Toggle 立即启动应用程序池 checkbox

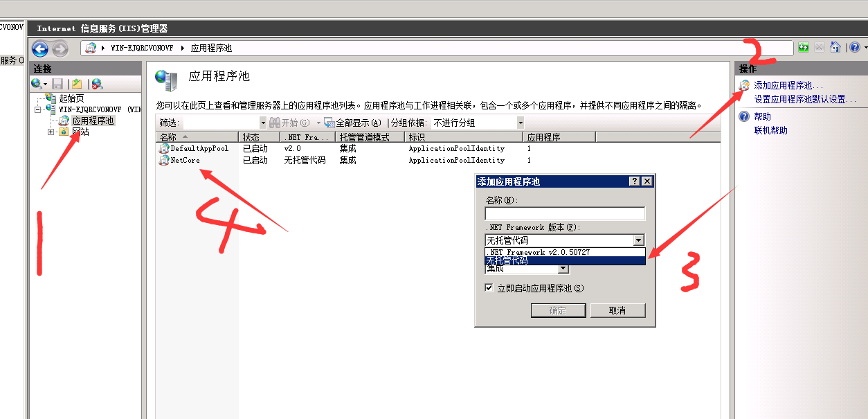point(490,288)
